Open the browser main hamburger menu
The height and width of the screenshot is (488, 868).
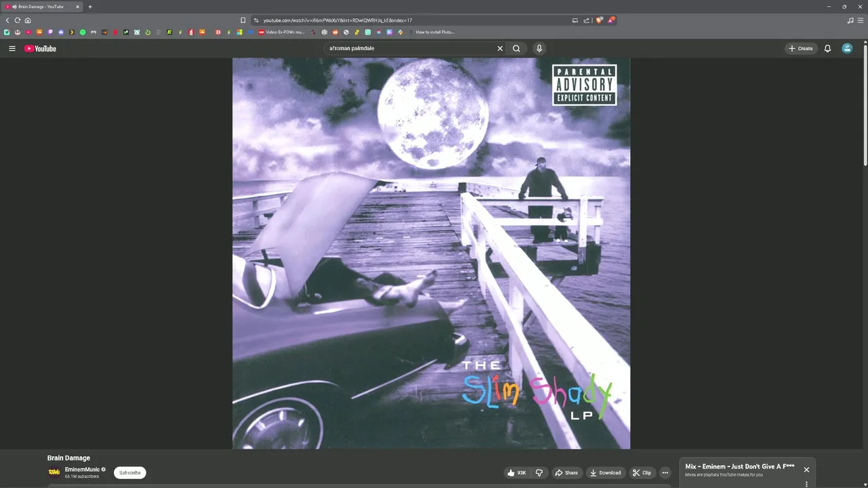pyautogui.click(x=861, y=20)
